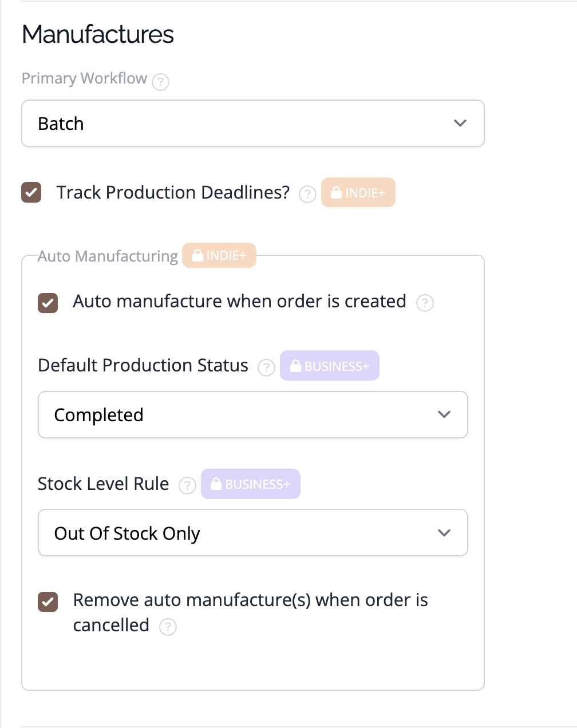The width and height of the screenshot is (577, 728).
Task: Expand the Completed production status dropdown
Action: click(253, 415)
